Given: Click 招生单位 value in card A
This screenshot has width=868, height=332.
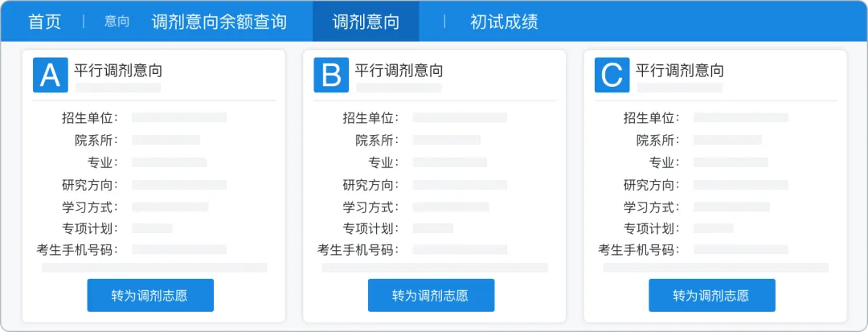Looking at the screenshot, I should pos(178,117).
